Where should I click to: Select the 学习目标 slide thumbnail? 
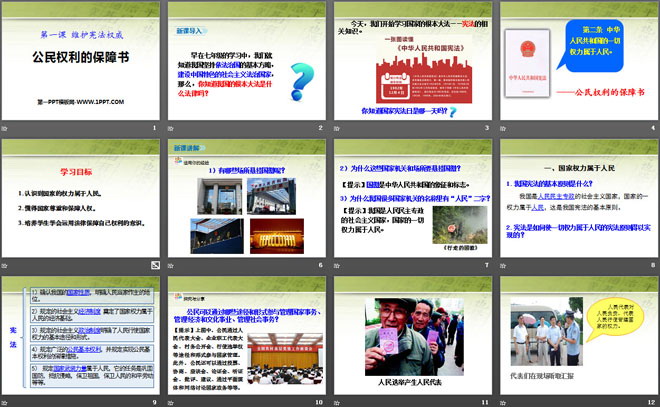(81, 198)
